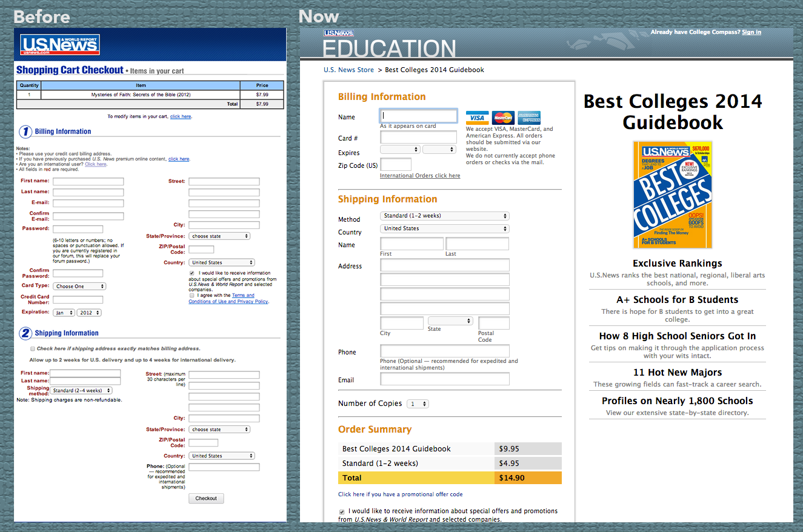
Task: Click the VISA card icon
Action: (x=478, y=118)
